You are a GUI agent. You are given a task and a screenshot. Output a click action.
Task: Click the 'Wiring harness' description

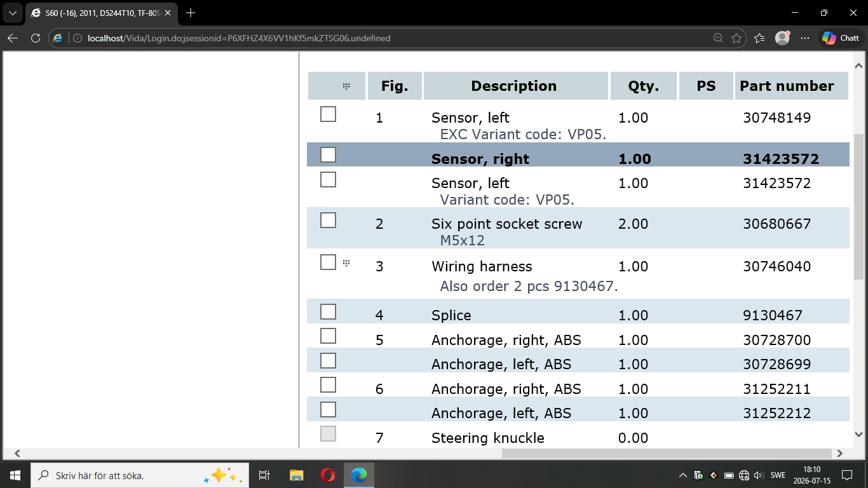coord(482,266)
